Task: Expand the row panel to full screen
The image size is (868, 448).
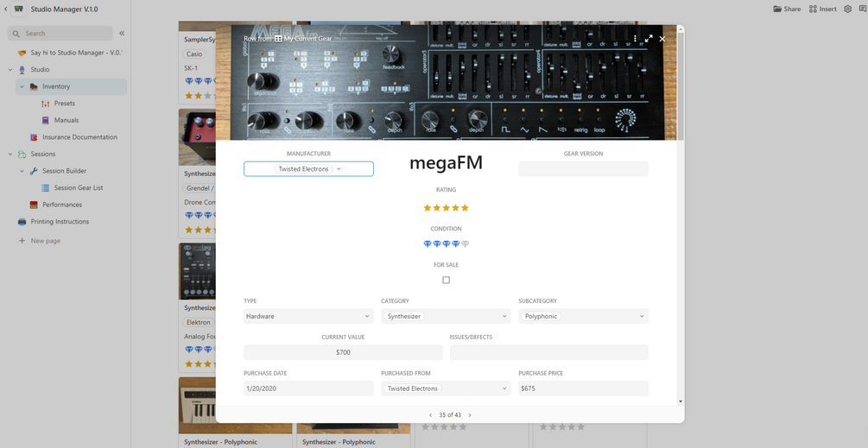Action: [649, 39]
